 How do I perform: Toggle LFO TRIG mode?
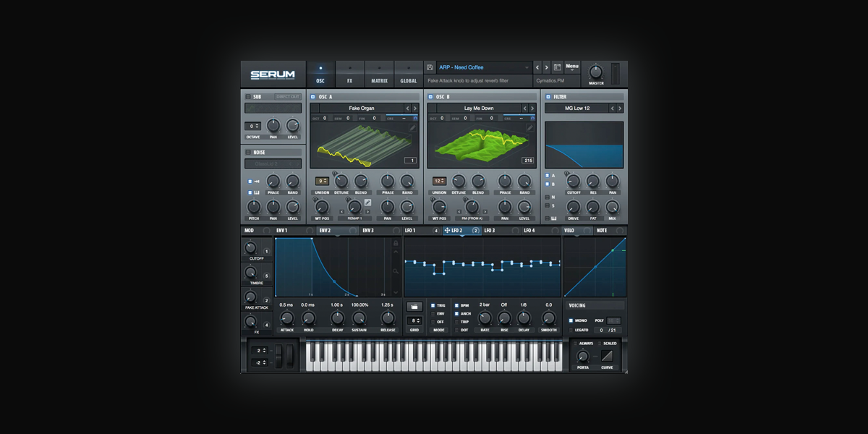(432, 306)
